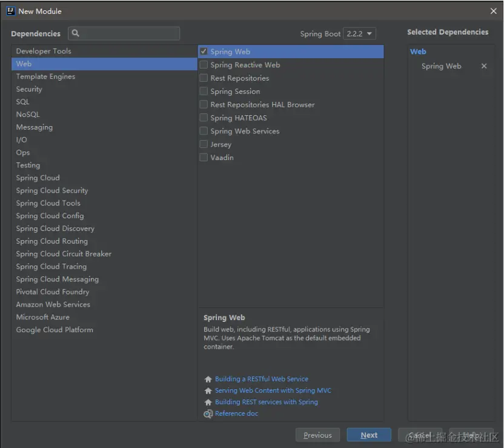The image size is (504, 448).
Task: Enable the Spring Reactive Web dependency
Action: (204, 65)
